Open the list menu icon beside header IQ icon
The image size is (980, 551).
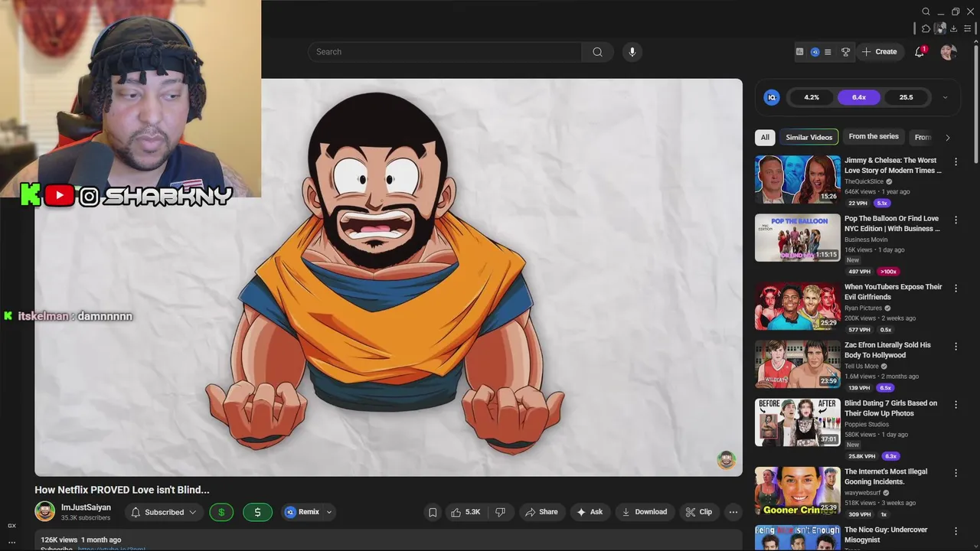point(828,52)
